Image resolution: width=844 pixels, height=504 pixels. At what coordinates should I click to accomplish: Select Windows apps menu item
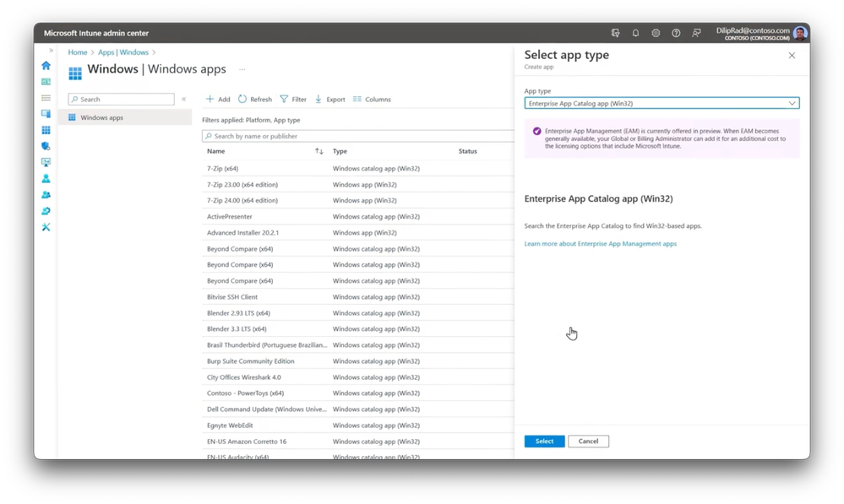click(125, 117)
